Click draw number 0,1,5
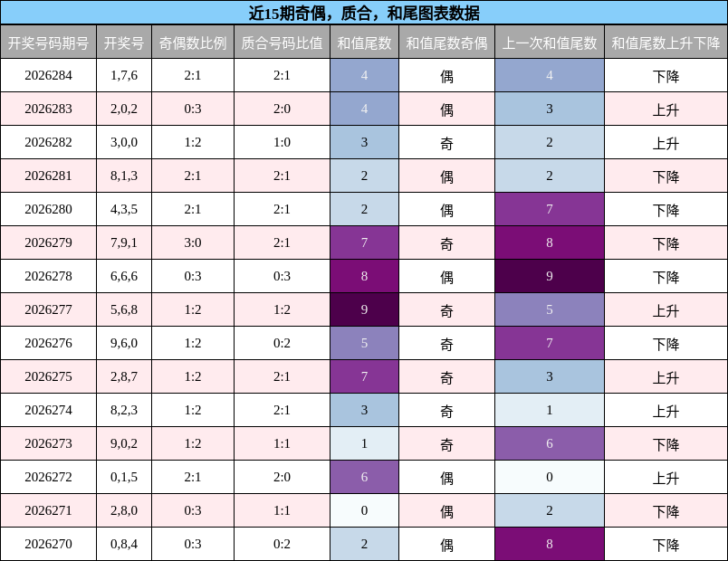728x561 pixels. coord(124,477)
